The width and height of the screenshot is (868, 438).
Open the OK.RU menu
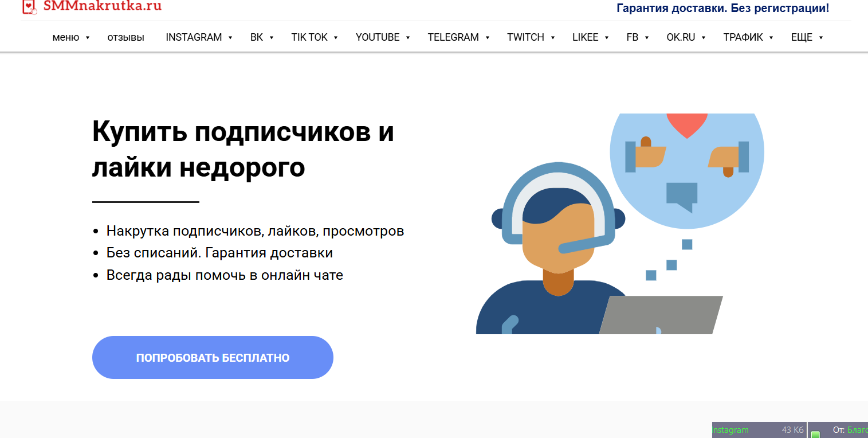[686, 37]
